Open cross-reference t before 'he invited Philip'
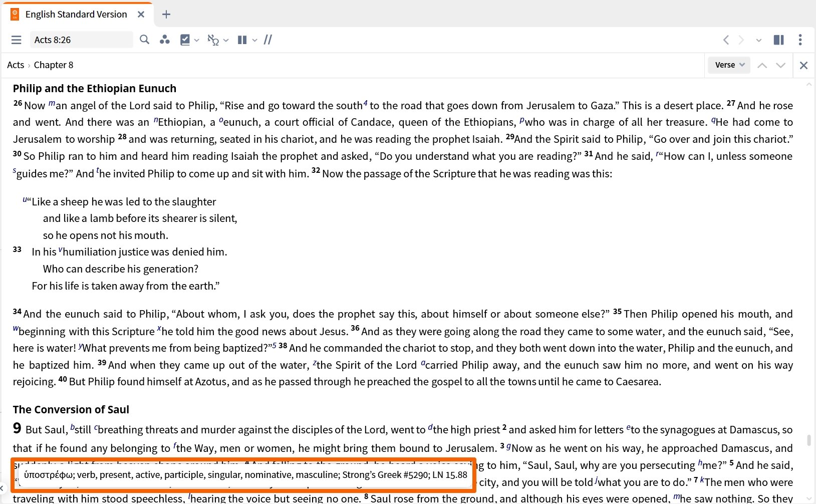This screenshot has height=504, width=816. [98, 171]
